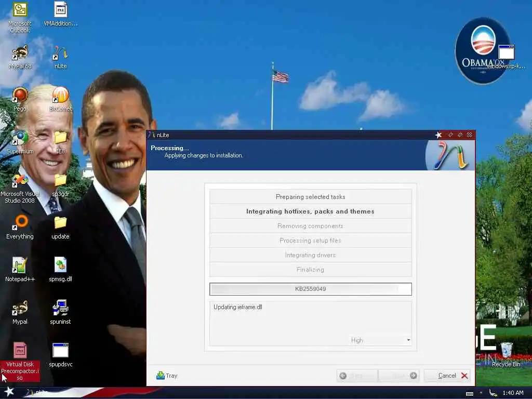Click the Integrating drivers step
The image size is (532, 399).
click(311, 255)
